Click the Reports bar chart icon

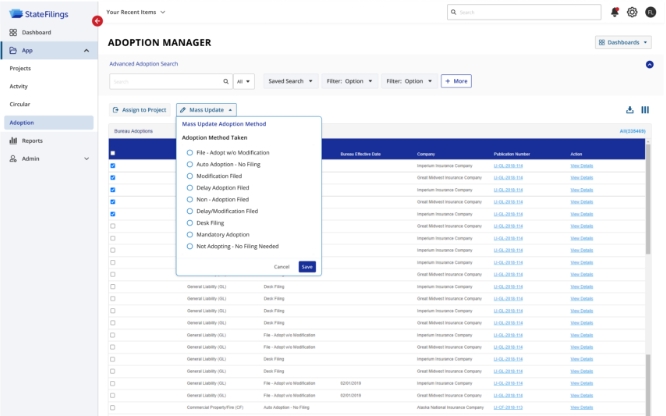(x=13, y=140)
